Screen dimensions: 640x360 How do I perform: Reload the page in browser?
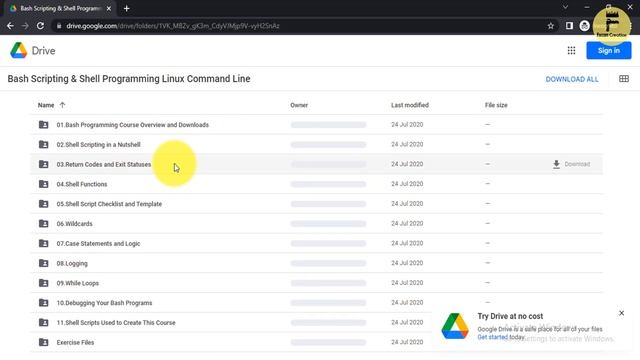pyautogui.click(x=40, y=26)
